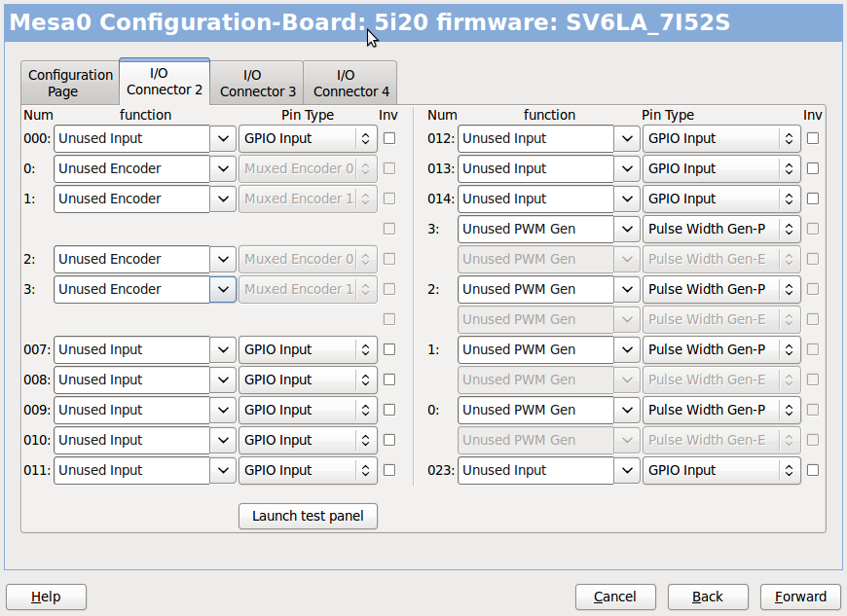Click function field for pin 012
Viewport: 847px width, 616px height.
(x=535, y=139)
